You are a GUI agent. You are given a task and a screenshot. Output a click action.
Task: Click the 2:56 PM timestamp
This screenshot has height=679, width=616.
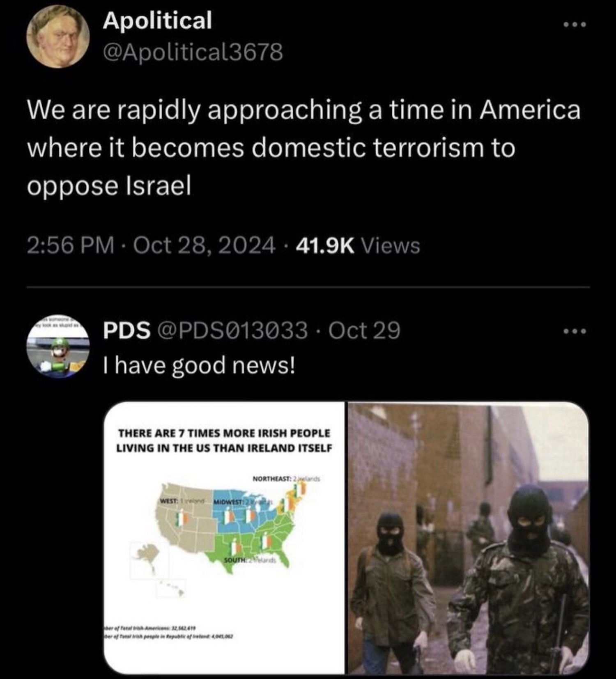point(71,245)
